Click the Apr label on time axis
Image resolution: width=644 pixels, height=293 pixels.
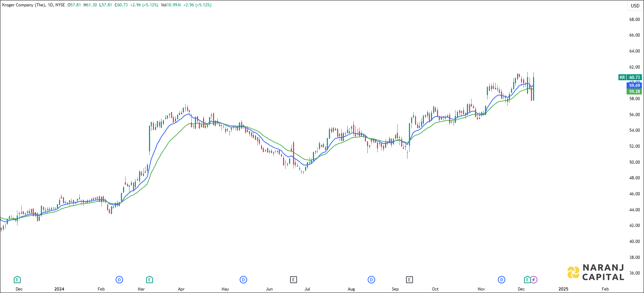tap(181, 289)
